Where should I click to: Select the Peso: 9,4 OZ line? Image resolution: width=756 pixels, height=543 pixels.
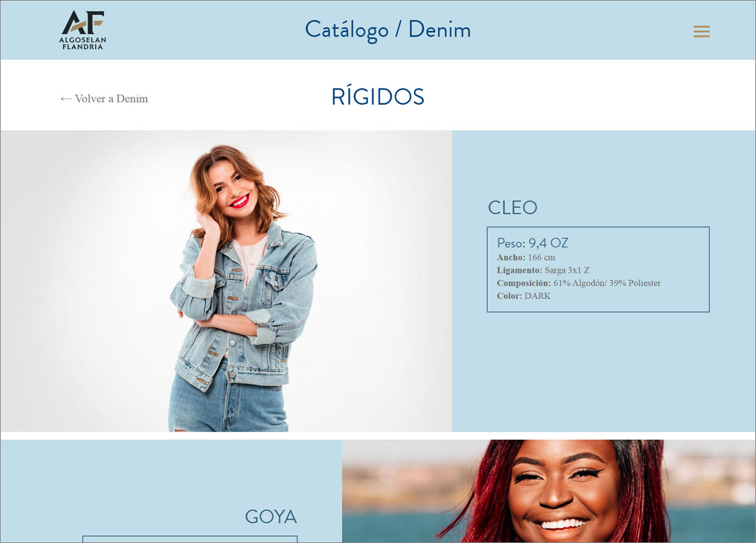tap(532, 243)
